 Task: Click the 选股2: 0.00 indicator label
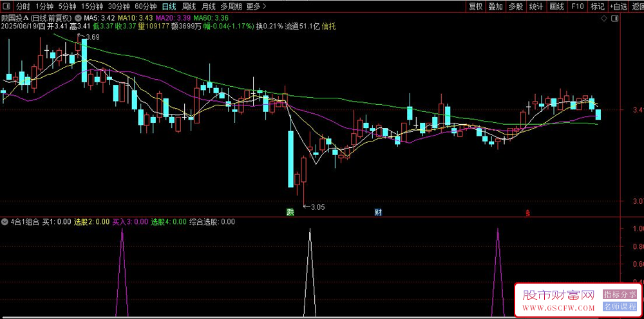(91, 222)
